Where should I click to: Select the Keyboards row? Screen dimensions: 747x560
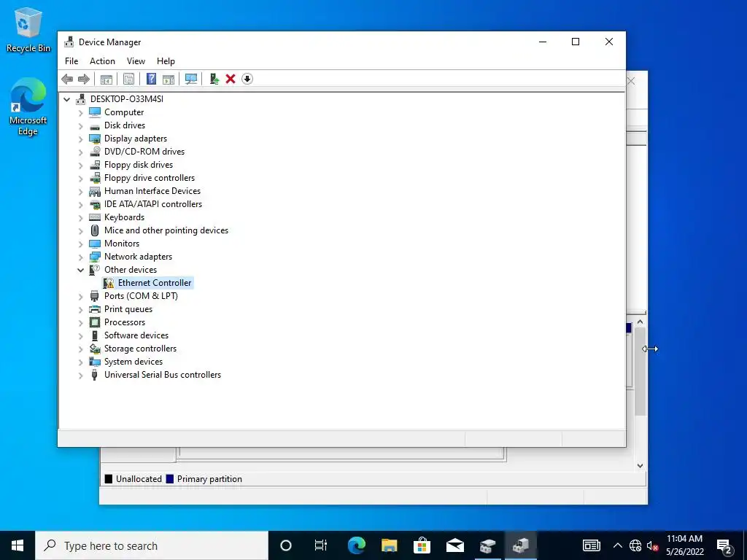pyautogui.click(x=124, y=217)
